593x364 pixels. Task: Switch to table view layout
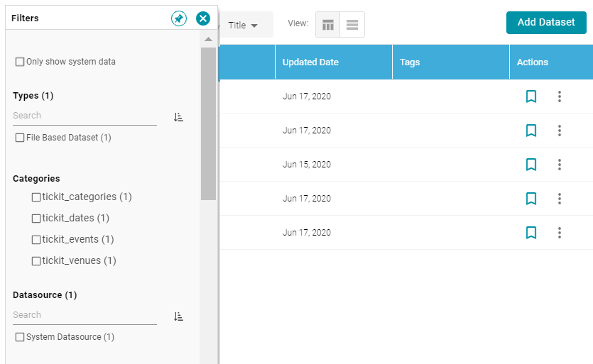pyautogui.click(x=328, y=25)
